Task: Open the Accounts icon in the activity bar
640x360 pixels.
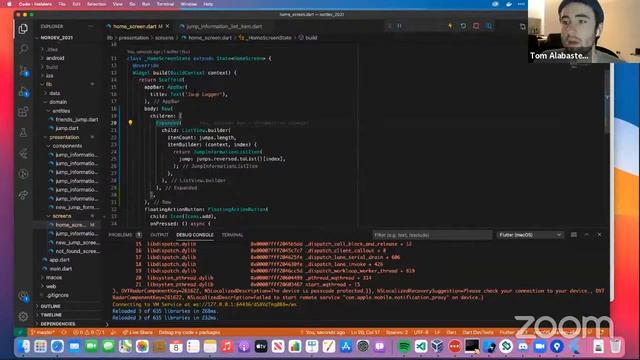Action: pyautogui.click(x=23, y=296)
